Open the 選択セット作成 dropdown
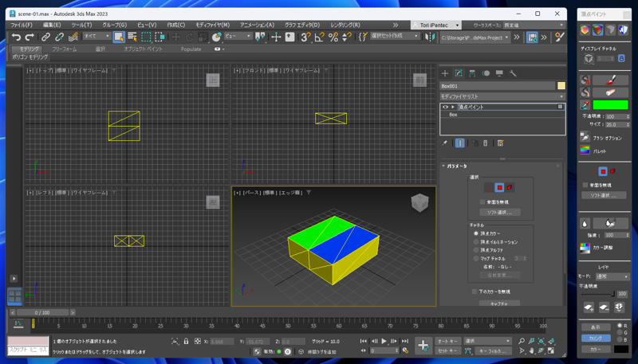The height and width of the screenshot is (364, 638). point(395,36)
